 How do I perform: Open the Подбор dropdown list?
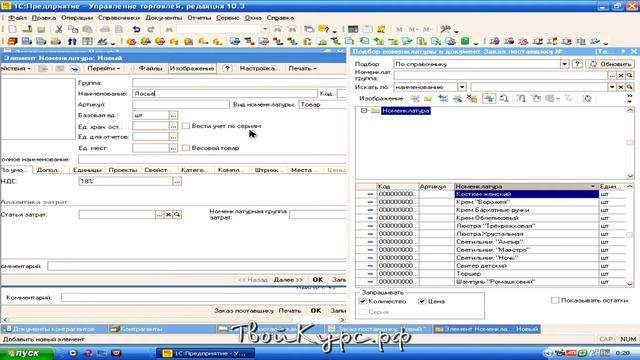(x=564, y=64)
